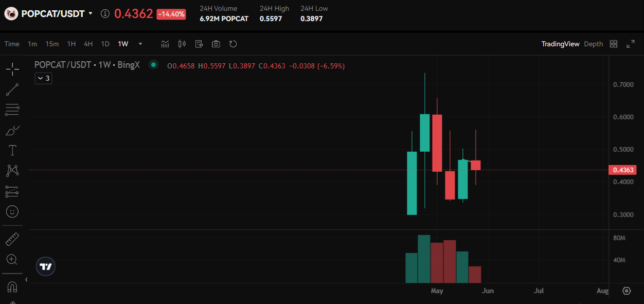The width and height of the screenshot is (644, 304).
Task: Reset the chart with refresh icon
Action: coord(233,44)
